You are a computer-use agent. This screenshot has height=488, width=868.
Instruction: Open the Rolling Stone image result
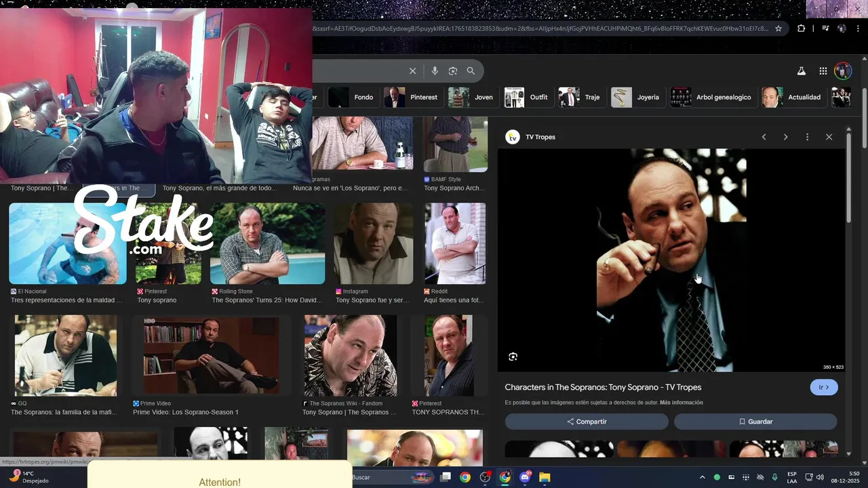point(267,243)
